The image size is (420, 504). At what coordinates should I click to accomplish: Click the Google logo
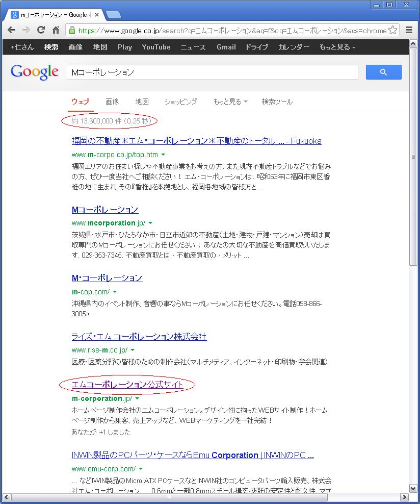coord(34,72)
